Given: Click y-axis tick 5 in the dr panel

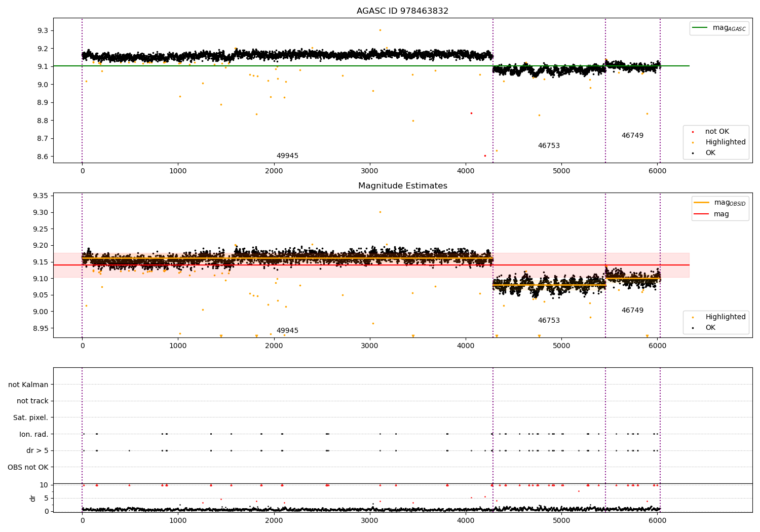Looking at the screenshot, I should [47, 498].
